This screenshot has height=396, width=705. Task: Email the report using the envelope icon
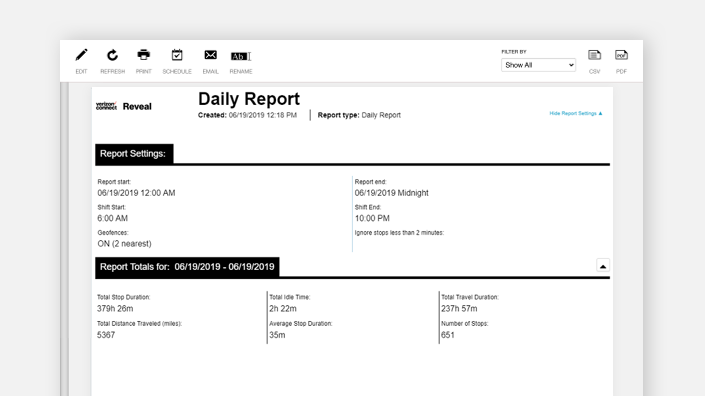(210, 55)
